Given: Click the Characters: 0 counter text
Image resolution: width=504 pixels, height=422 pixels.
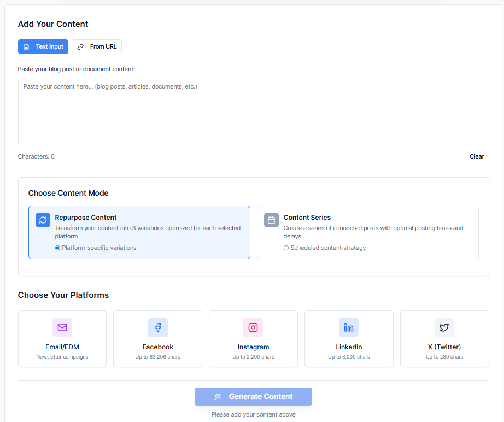Looking at the screenshot, I should click(36, 156).
